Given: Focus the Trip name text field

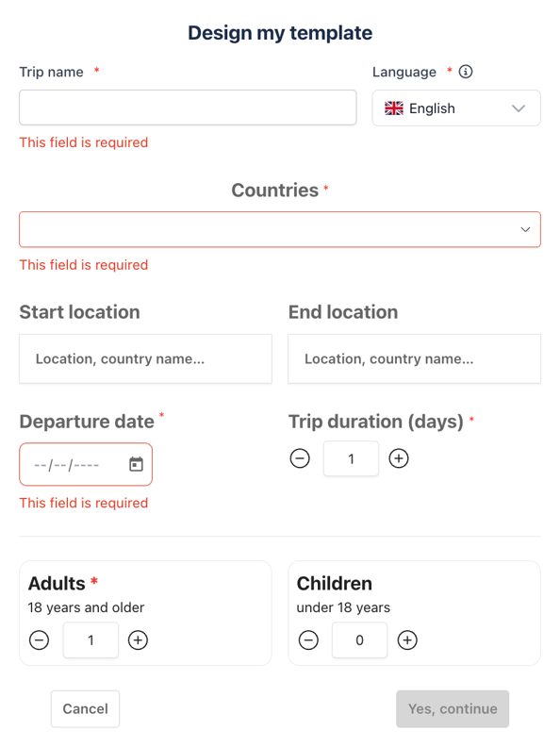Looking at the screenshot, I should coord(188,108).
